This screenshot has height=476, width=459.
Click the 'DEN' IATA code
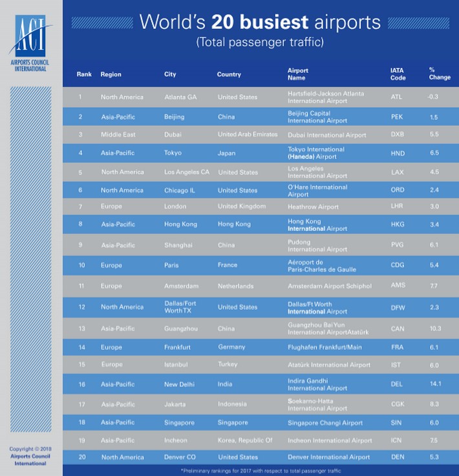point(398,457)
